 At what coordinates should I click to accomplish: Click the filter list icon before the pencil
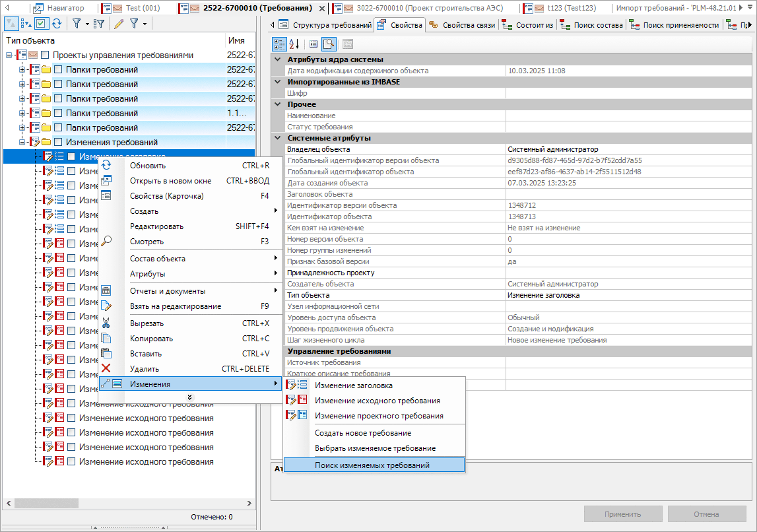tap(99, 24)
